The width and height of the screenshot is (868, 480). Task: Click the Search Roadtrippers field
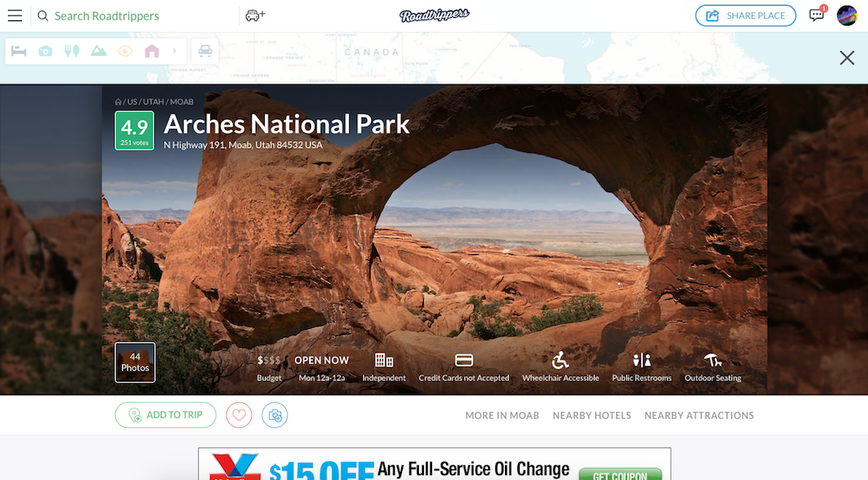pos(136,15)
